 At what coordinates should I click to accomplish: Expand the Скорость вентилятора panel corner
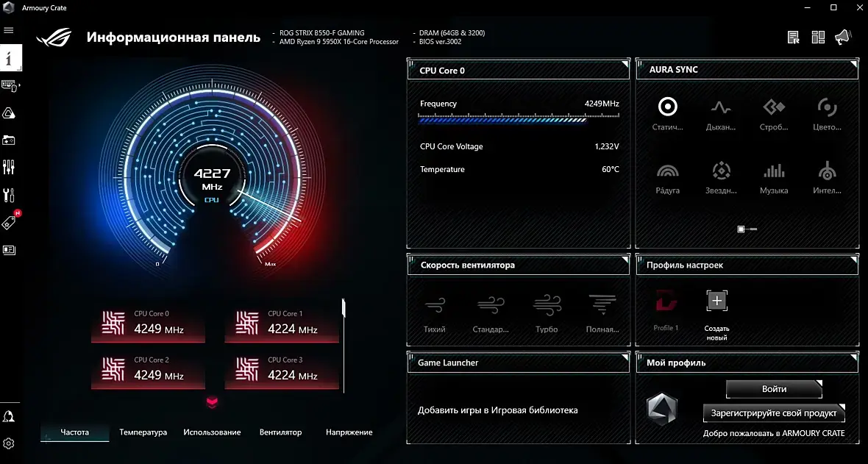pos(625,259)
